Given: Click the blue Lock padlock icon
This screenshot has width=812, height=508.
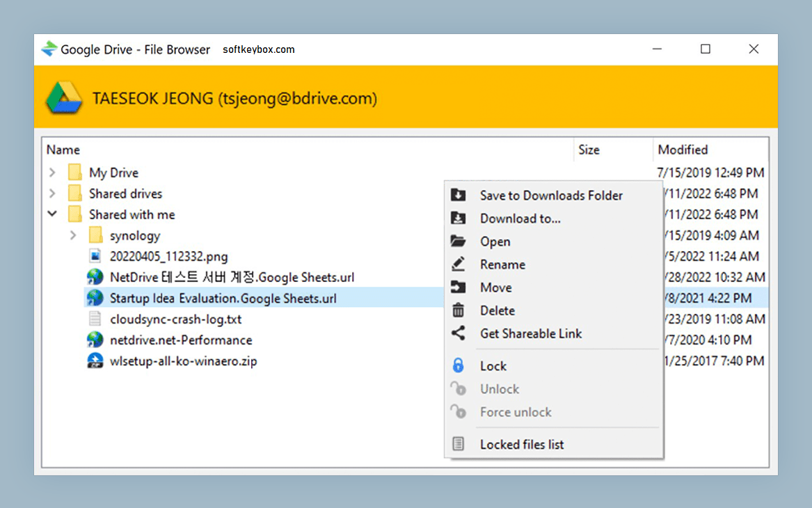Looking at the screenshot, I should [459, 365].
